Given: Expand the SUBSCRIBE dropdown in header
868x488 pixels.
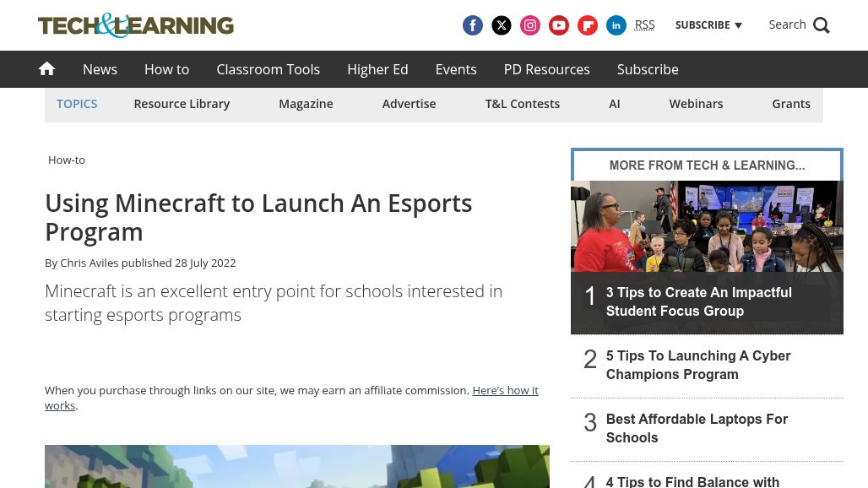Looking at the screenshot, I should click(x=708, y=24).
